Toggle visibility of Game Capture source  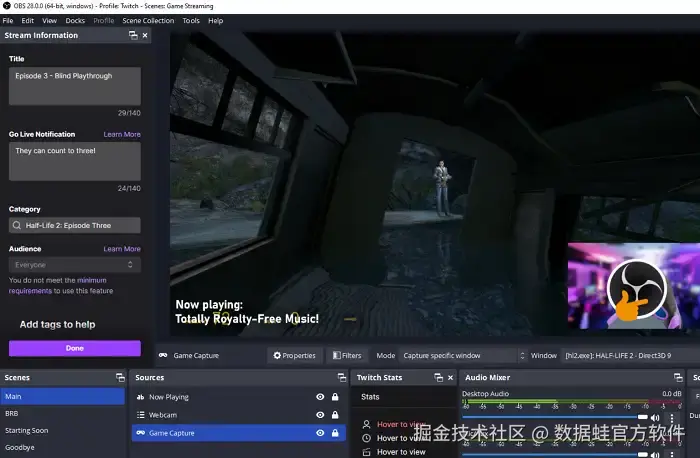click(320, 433)
